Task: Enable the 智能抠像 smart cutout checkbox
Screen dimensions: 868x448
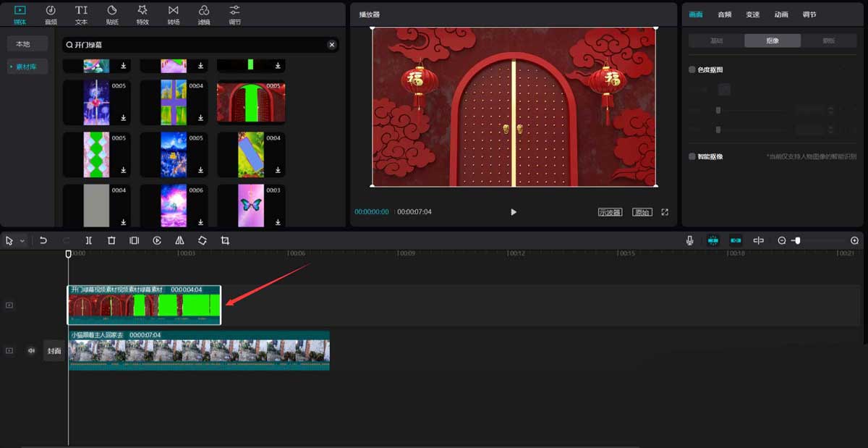Action: (692, 156)
